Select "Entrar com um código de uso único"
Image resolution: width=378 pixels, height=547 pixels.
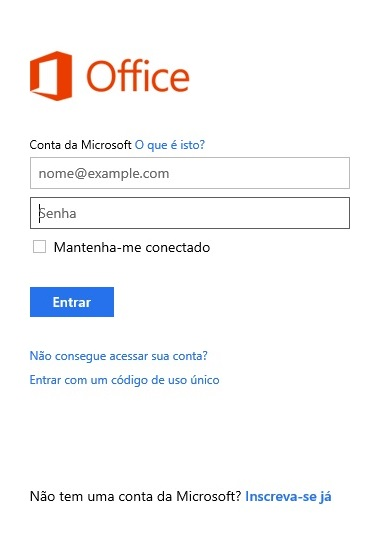(x=124, y=380)
